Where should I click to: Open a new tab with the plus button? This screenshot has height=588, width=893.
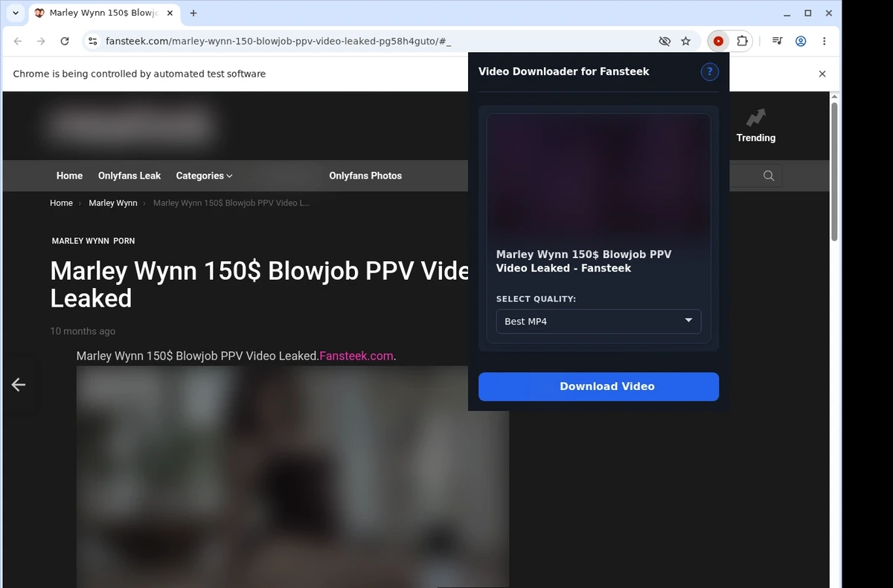coord(193,13)
